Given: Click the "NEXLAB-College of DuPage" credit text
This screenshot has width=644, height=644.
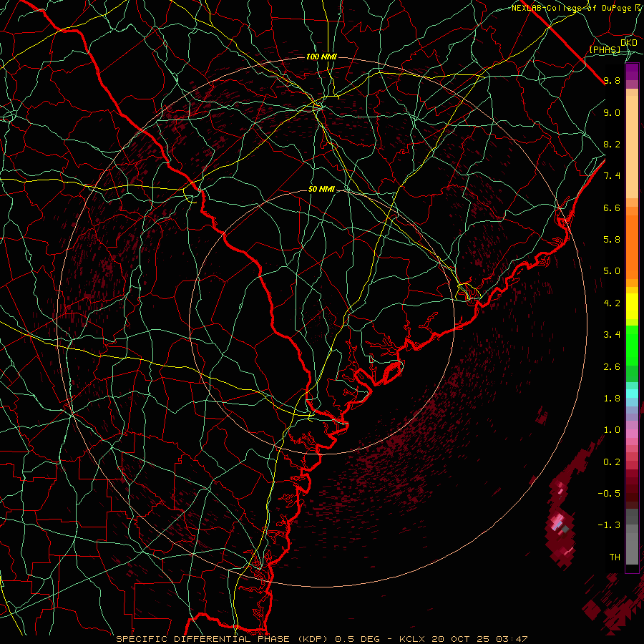Looking at the screenshot, I should tap(571, 8).
